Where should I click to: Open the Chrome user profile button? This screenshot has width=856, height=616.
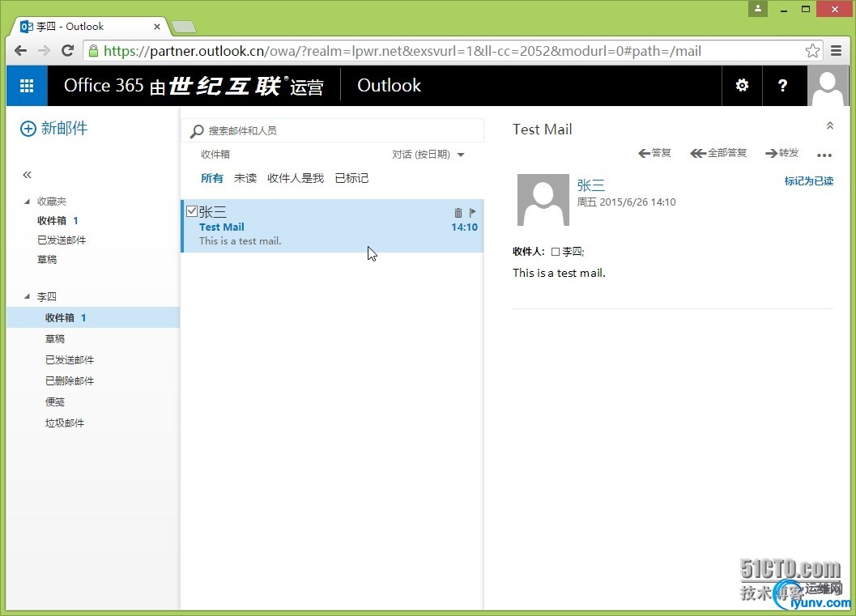pyautogui.click(x=758, y=9)
